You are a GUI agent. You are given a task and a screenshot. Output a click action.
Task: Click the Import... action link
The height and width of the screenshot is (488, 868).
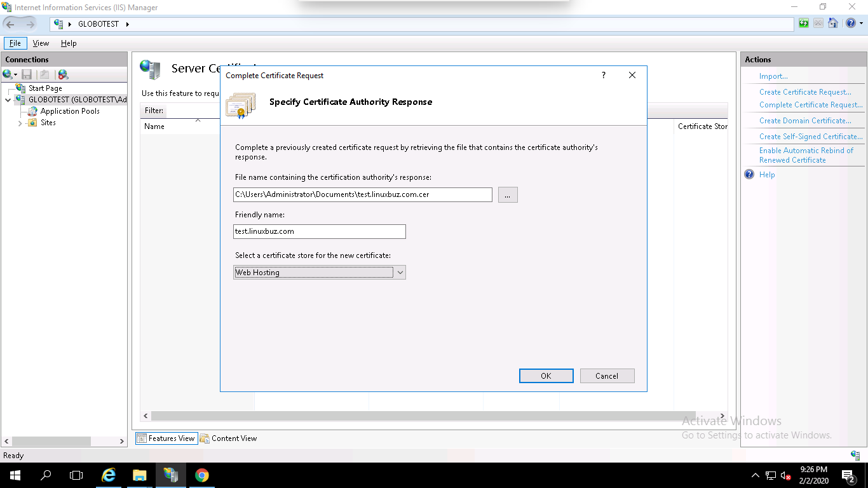pyautogui.click(x=773, y=76)
